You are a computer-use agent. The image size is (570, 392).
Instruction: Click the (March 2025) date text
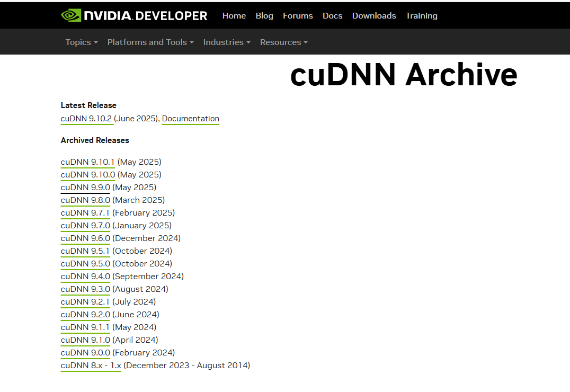pos(138,200)
